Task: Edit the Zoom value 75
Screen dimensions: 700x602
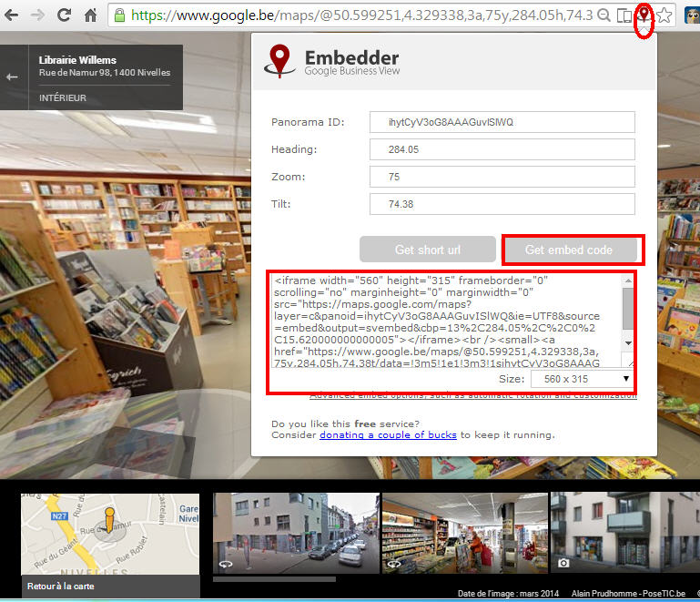Action: [502, 177]
